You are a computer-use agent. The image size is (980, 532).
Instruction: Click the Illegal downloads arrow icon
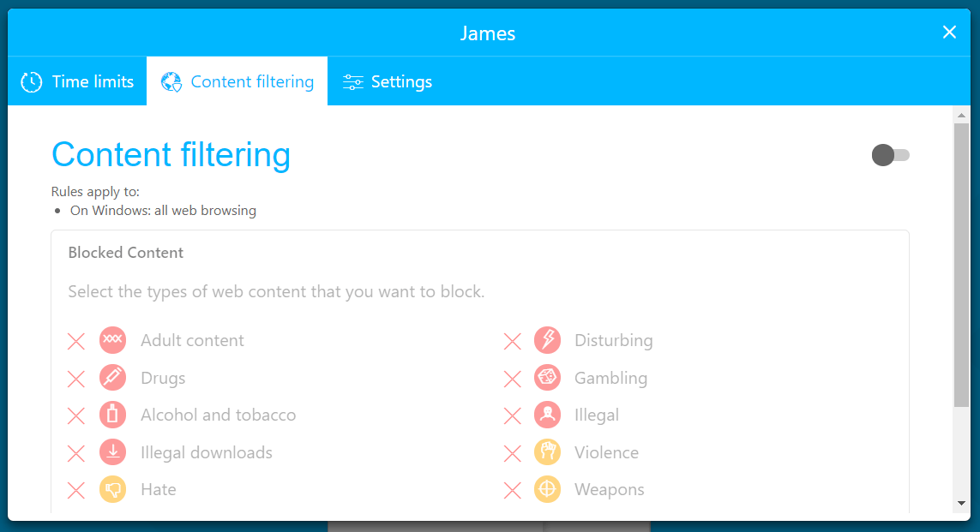pos(112,452)
